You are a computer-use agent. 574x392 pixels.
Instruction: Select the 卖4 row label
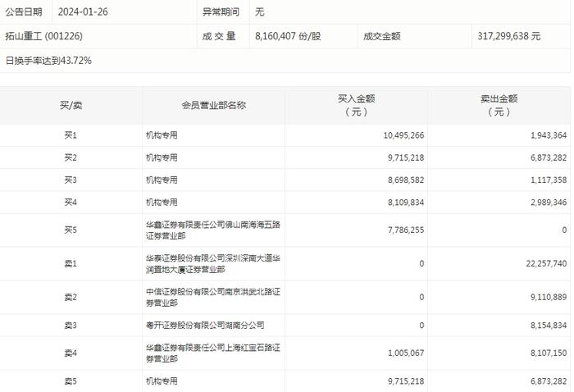tap(71, 353)
